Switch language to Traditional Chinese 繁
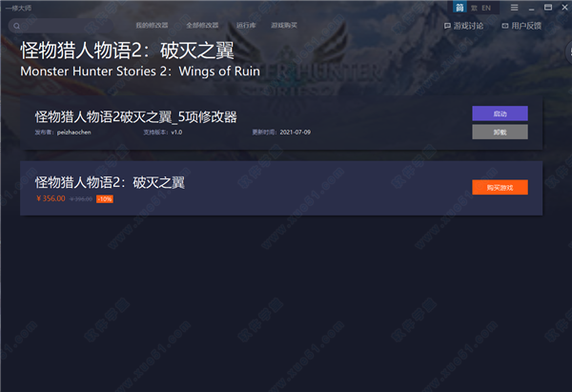572x392 pixels. (474, 8)
